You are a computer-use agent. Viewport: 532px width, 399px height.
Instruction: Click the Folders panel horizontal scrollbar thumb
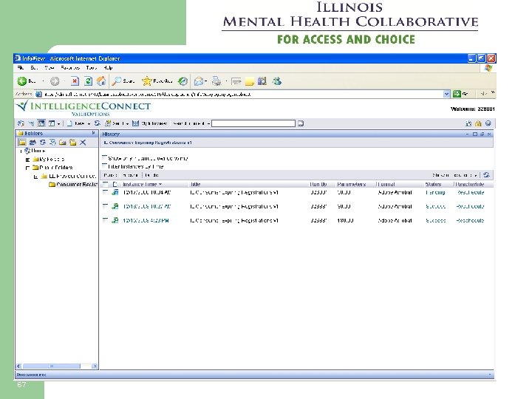point(51,366)
